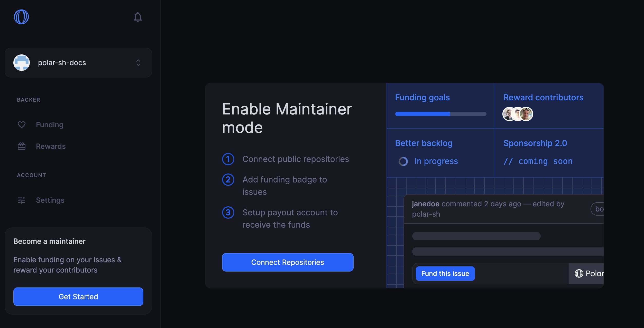644x328 pixels.
Task: Click the Polar logo in sidebar
Action: [21, 17]
